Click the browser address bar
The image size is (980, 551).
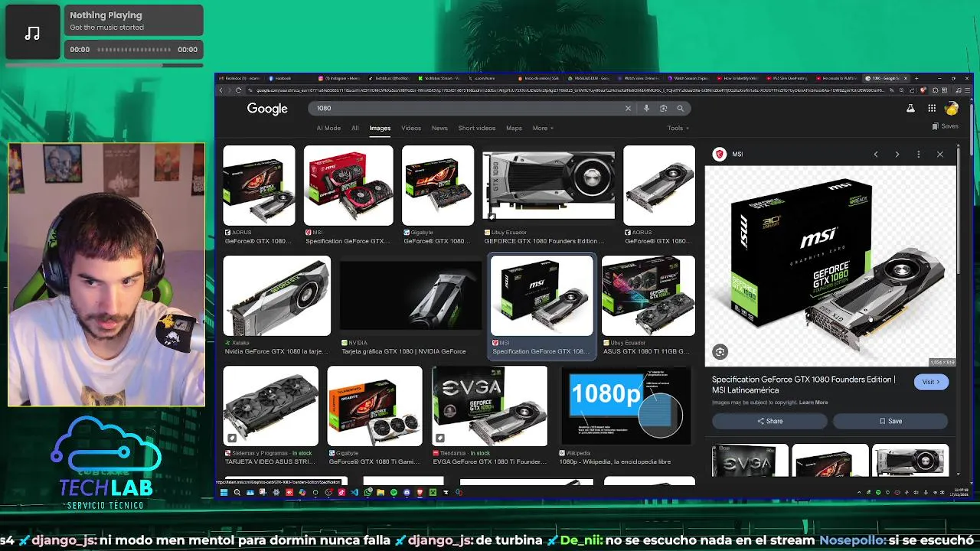pos(567,90)
